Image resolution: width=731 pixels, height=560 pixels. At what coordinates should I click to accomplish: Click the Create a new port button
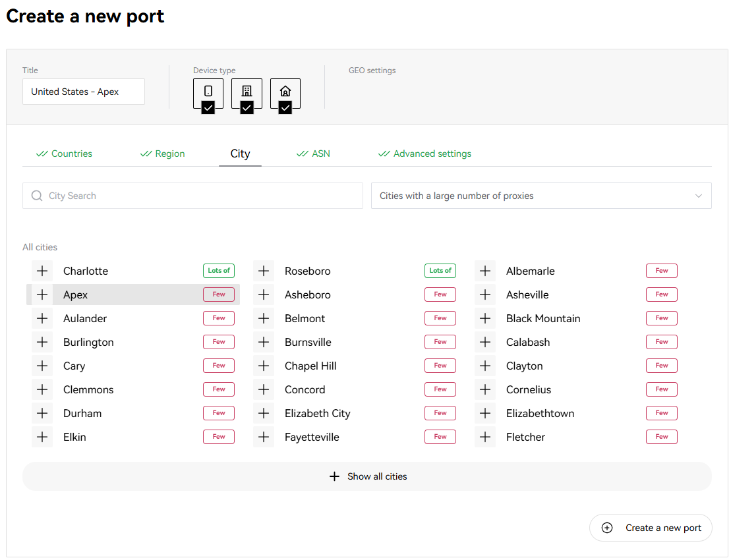coord(651,528)
